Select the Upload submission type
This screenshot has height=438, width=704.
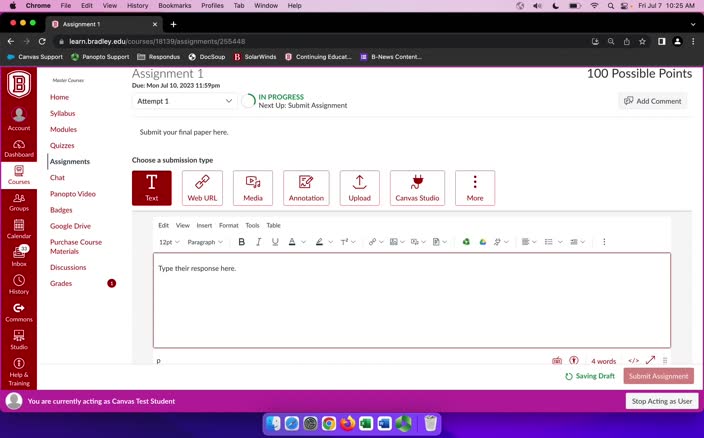point(360,188)
